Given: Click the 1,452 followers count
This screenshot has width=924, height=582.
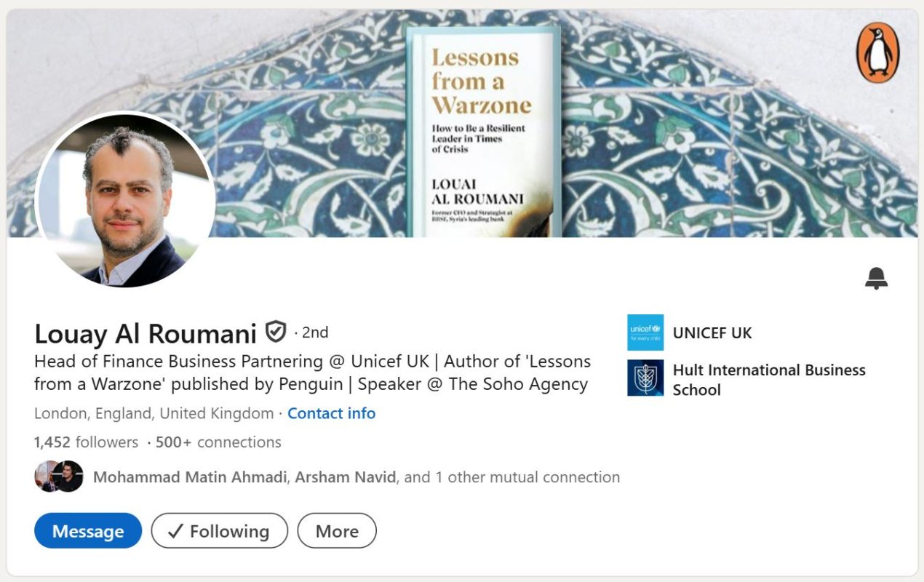Looking at the screenshot, I should (86, 442).
